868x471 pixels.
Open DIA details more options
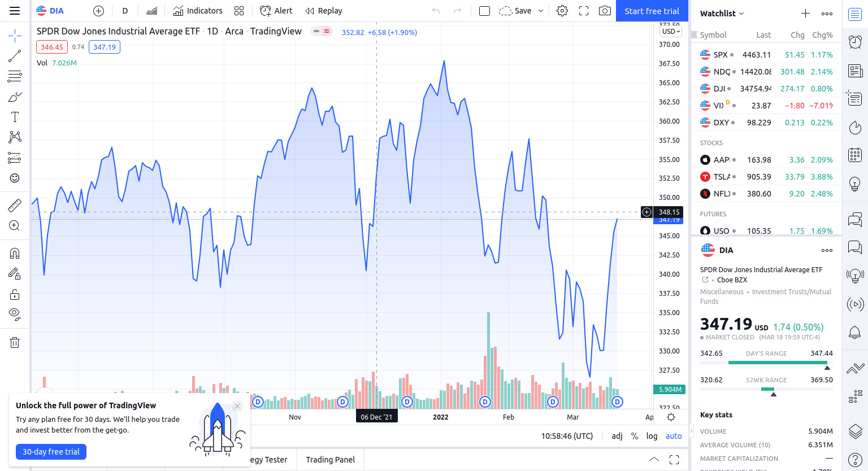tap(827, 250)
